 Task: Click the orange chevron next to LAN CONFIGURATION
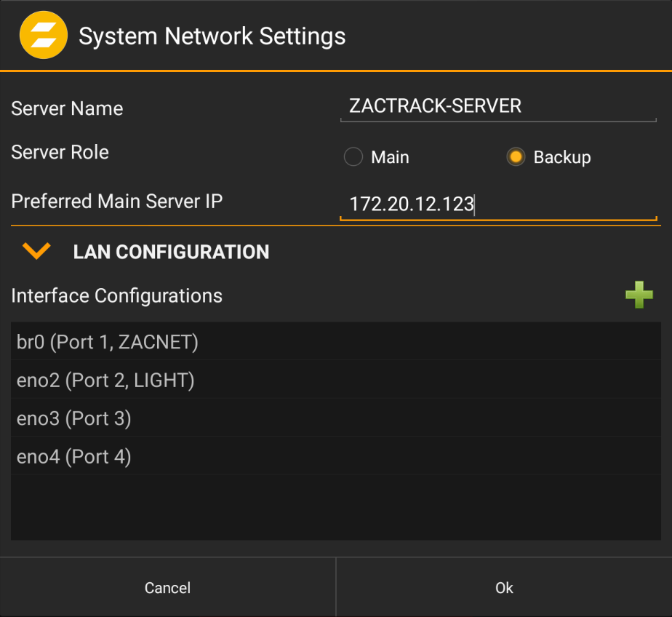[x=35, y=251]
